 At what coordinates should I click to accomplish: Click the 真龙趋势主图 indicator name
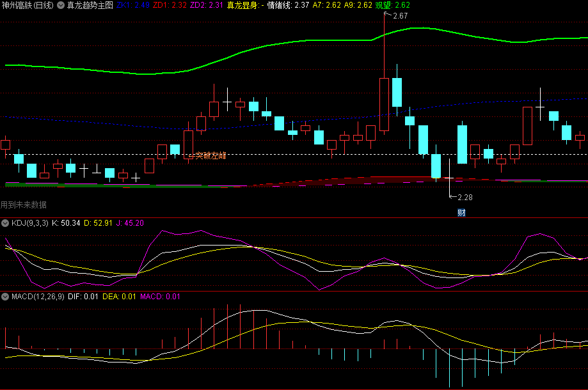[90, 5]
